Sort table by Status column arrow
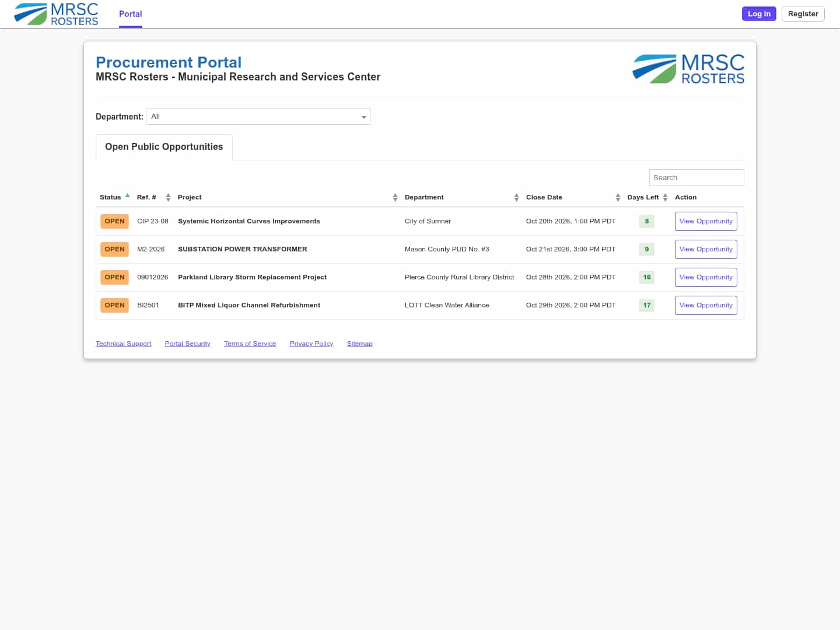This screenshot has width=840, height=630. tap(127, 196)
